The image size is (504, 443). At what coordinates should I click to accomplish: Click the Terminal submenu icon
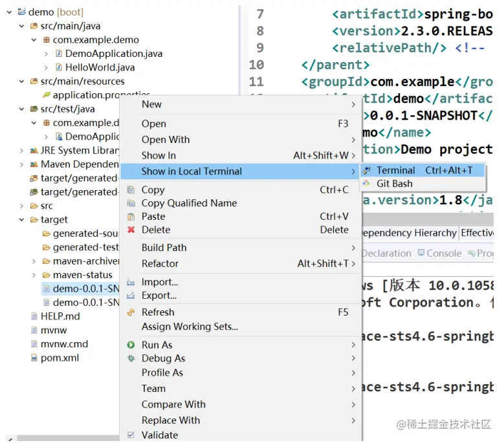pyautogui.click(x=366, y=170)
